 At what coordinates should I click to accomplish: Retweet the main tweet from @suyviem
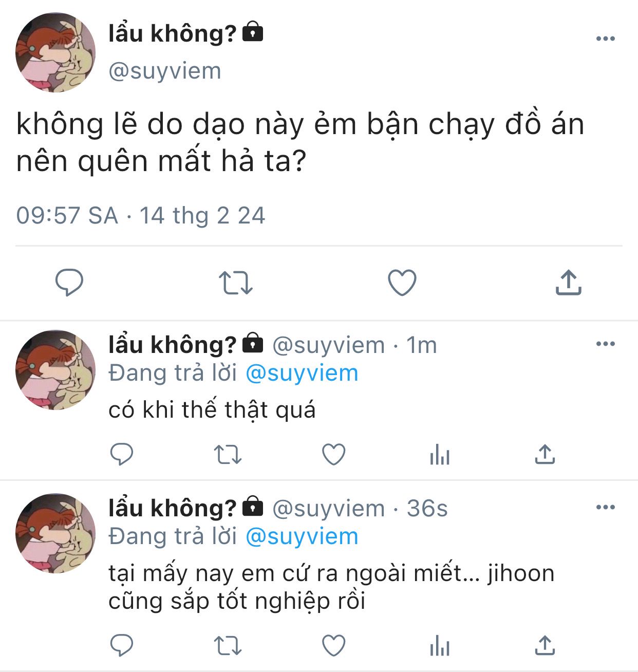(236, 283)
